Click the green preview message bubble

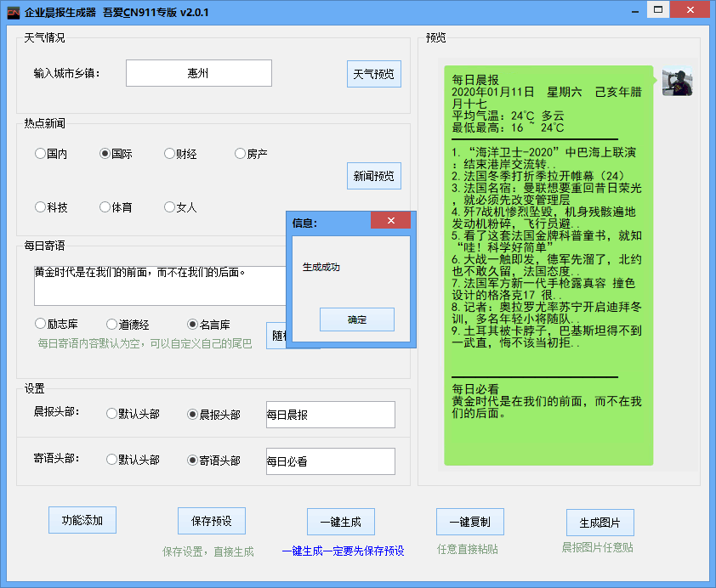coord(548,265)
